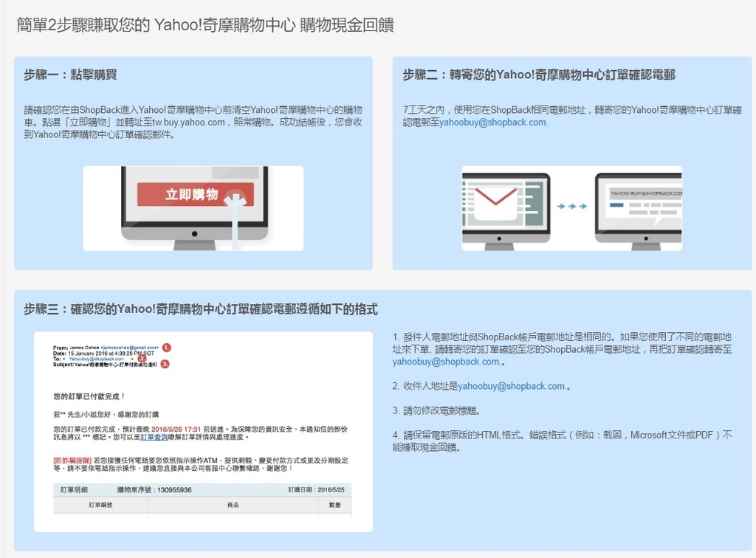Click yahoobuy@shopback.com link in step two
Image resolution: width=756 pixels, height=558 pixels.
pos(492,123)
